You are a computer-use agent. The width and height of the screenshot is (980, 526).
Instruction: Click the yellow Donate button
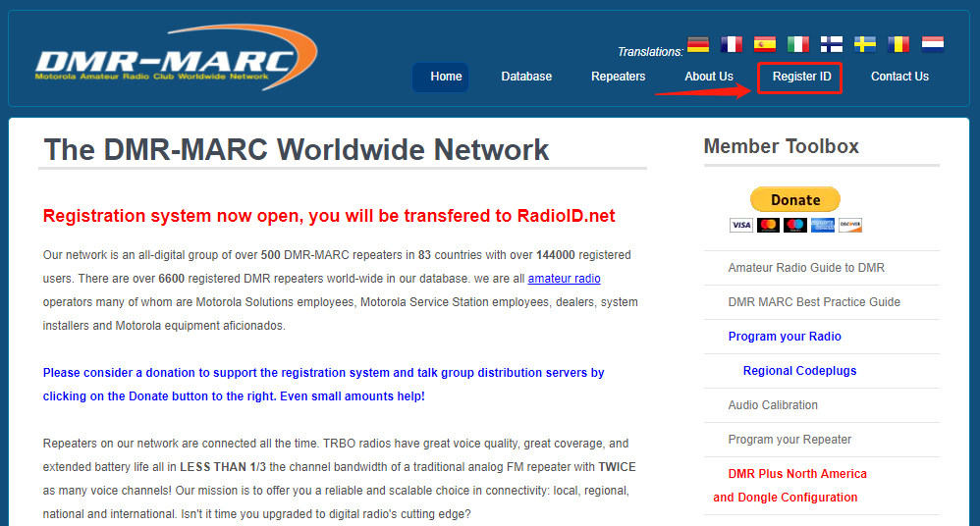pos(795,200)
